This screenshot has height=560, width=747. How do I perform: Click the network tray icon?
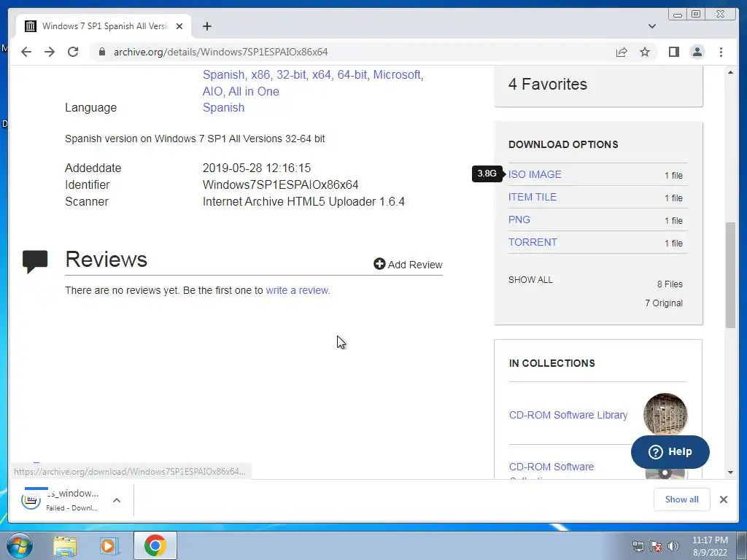click(638, 546)
